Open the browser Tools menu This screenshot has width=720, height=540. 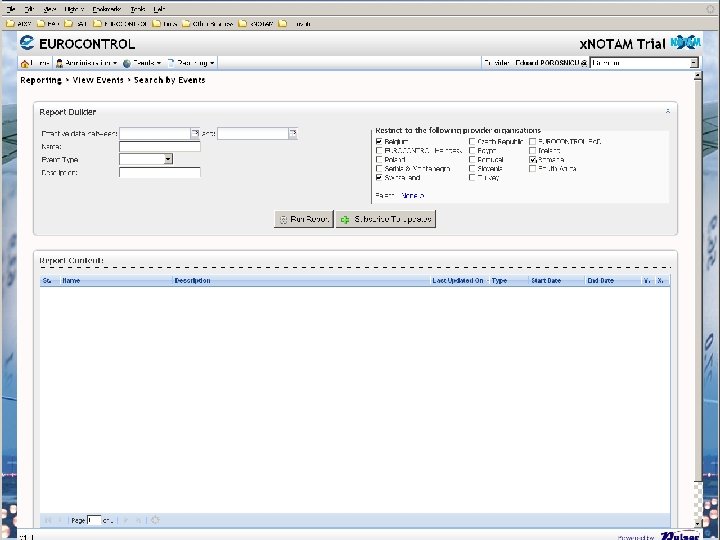(138, 9)
